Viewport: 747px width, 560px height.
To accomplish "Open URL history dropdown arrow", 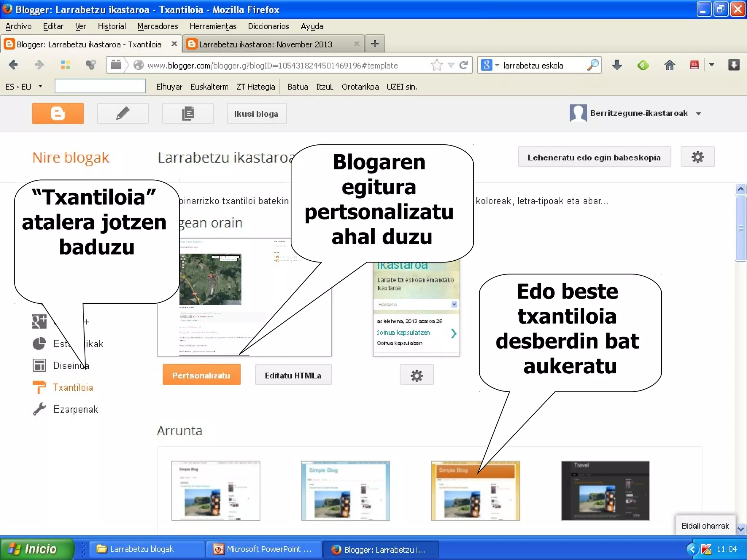I will (451, 65).
